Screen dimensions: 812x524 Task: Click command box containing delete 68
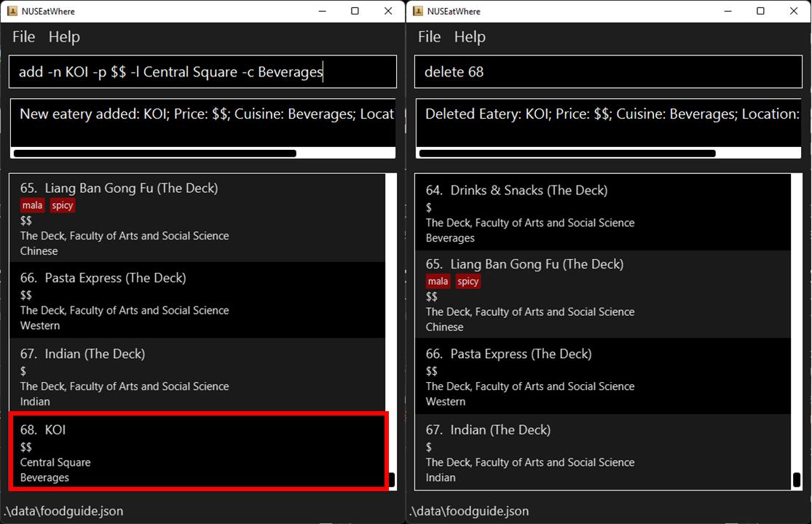click(609, 72)
